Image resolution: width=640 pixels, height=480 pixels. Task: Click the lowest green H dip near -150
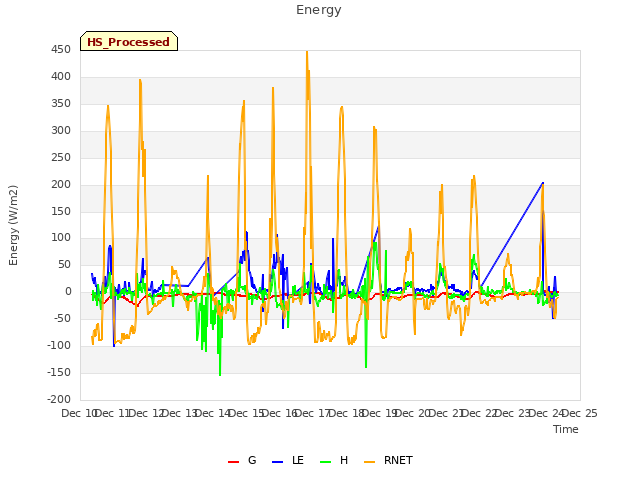tap(220, 374)
